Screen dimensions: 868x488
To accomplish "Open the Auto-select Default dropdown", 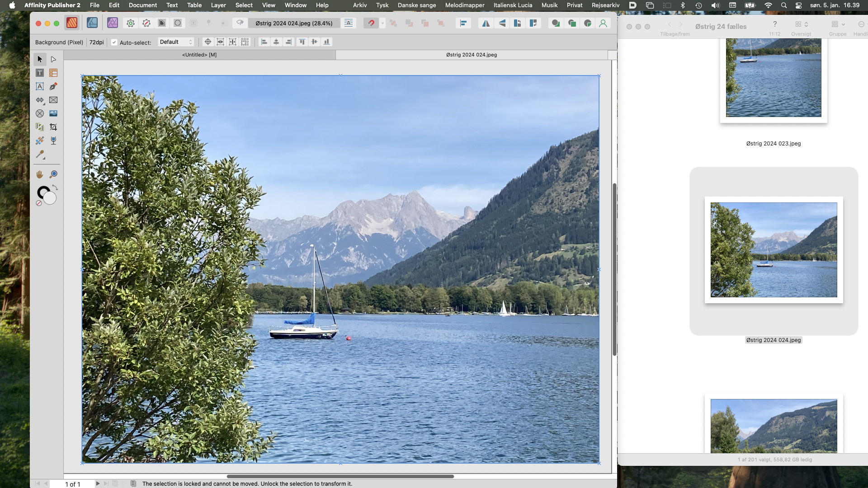I will (176, 42).
